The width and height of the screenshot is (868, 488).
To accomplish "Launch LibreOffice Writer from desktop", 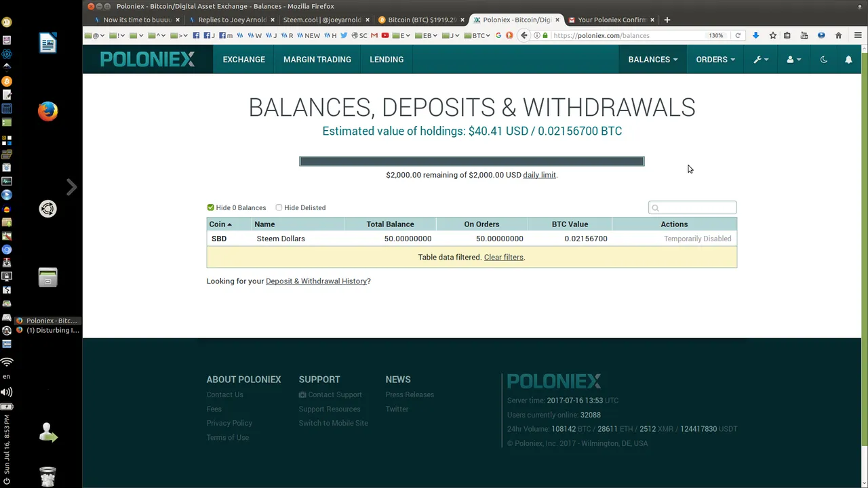I will click(x=47, y=43).
